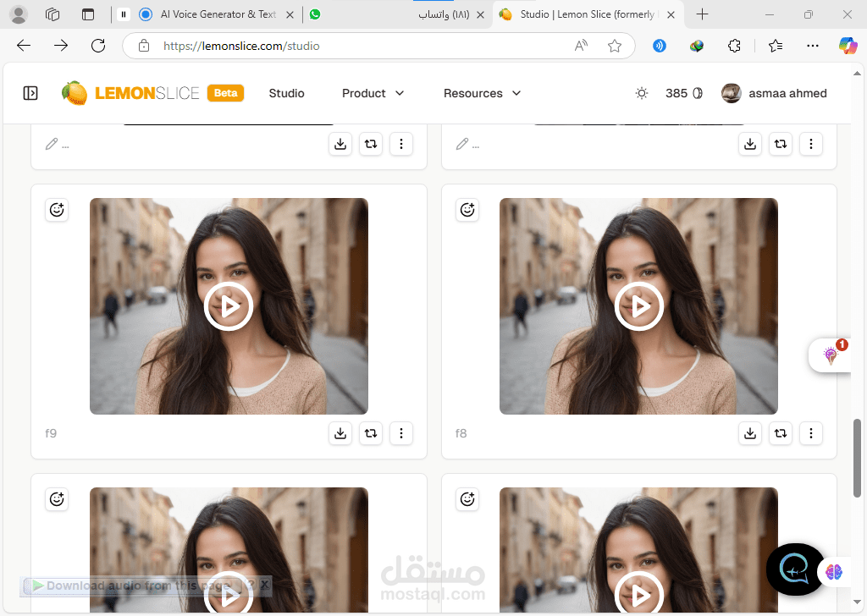Download the f9 video
This screenshot has height=616, width=867.
[x=340, y=434]
